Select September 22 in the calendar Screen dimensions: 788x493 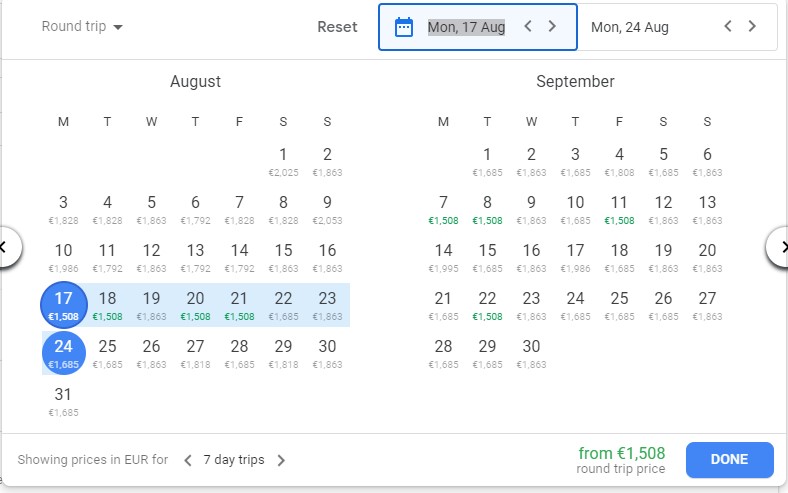[487, 304]
